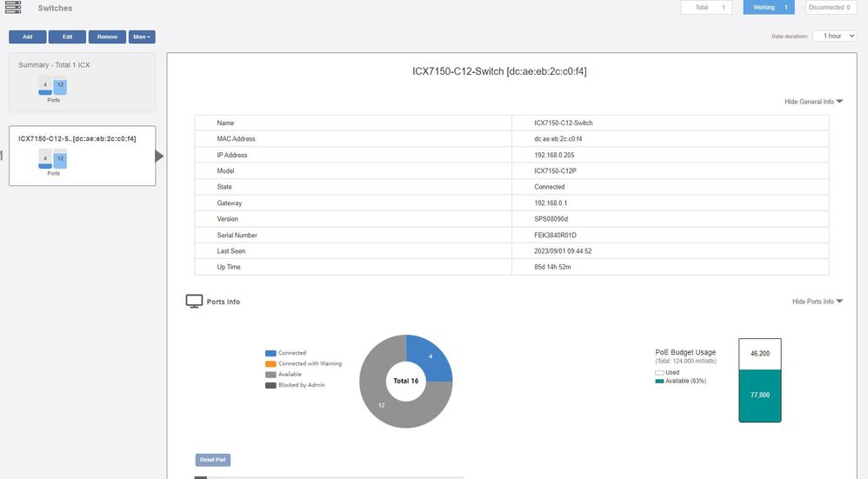Click arrow pointer beside selected switch card
Viewport: 868px width, 479px height.
point(159,156)
